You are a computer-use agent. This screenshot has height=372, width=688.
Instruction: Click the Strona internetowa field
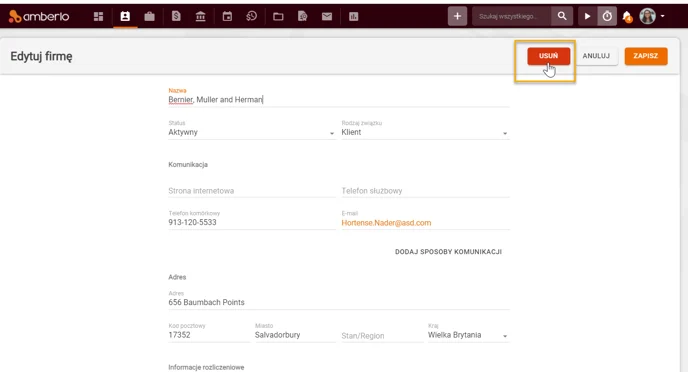(x=251, y=191)
